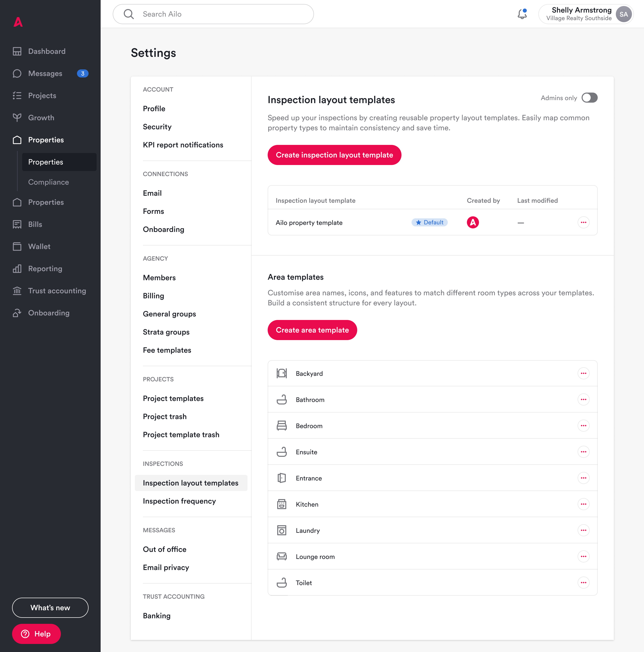Viewport: 644px width, 652px height.
Task: Select the Compliance submenu item
Action: (49, 182)
